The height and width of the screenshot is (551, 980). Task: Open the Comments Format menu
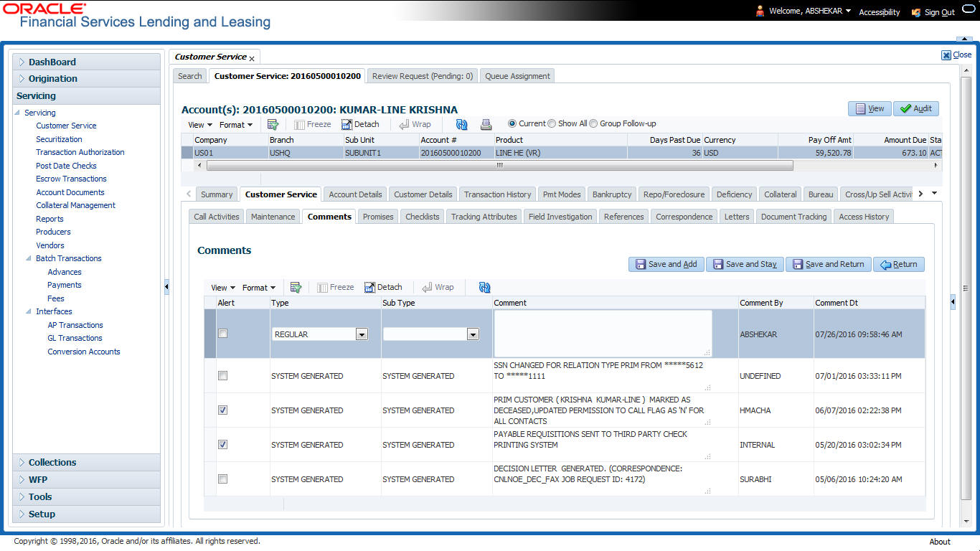click(x=259, y=288)
